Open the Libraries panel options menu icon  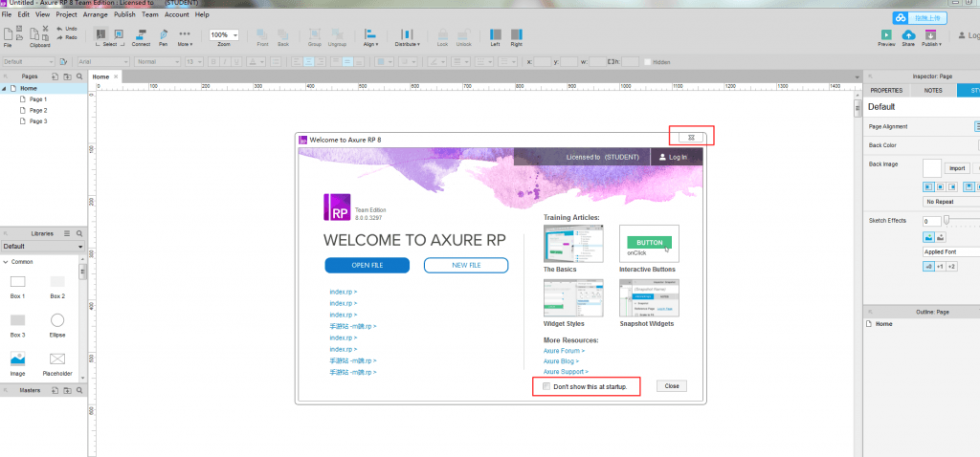[x=67, y=233]
